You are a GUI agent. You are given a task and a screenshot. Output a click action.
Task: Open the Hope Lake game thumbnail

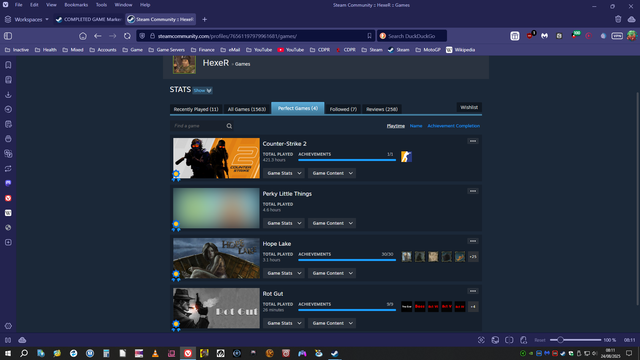[x=216, y=258]
